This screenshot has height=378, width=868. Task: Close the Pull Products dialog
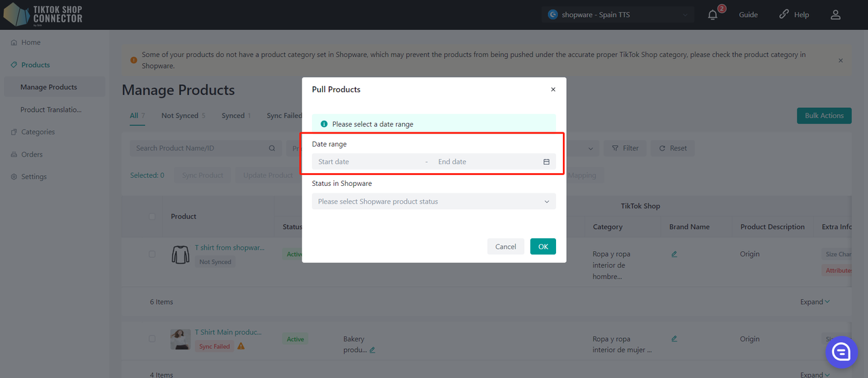(x=553, y=90)
